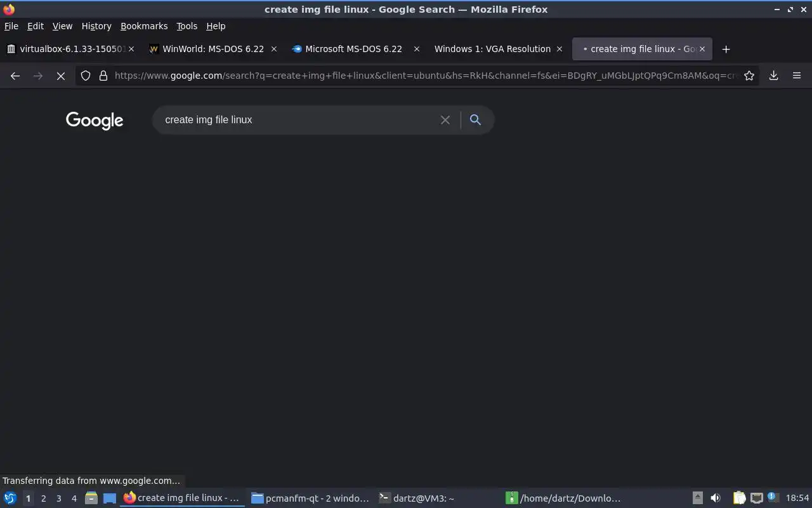812x508 pixels.
Task: Open the network connection tray icon
Action: pyautogui.click(x=757, y=498)
